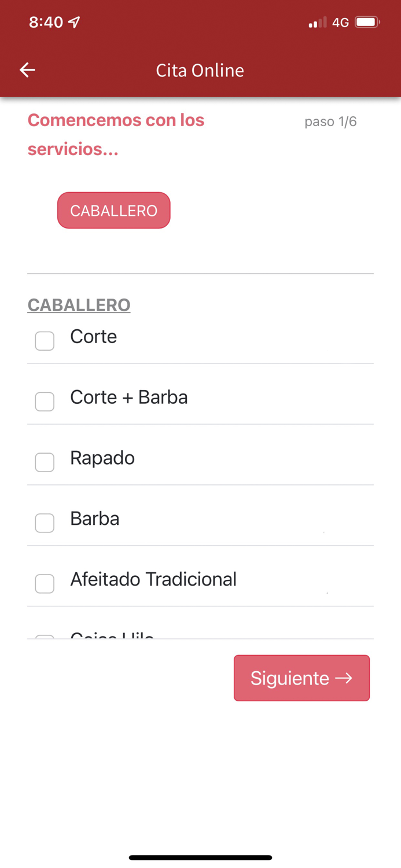Click the underlined CABALLERO section heading
Image resolution: width=401 pixels, height=868 pixels.
(79, 305)
